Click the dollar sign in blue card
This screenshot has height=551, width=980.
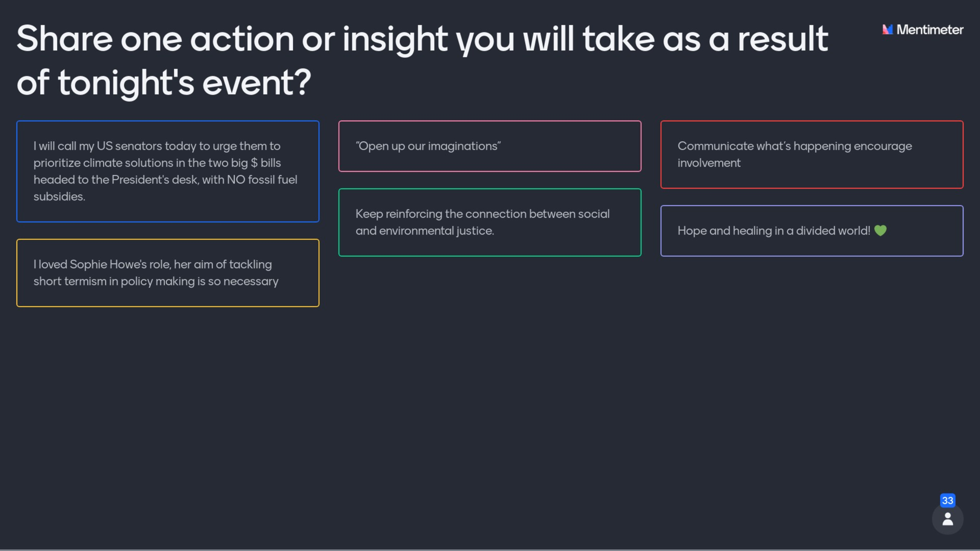254,163
